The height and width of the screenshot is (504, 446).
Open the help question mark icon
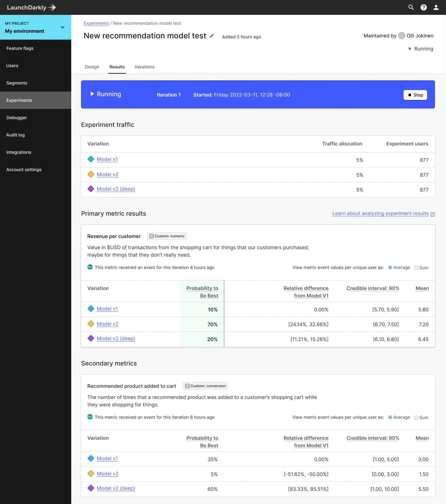click(x=423, y=7)
